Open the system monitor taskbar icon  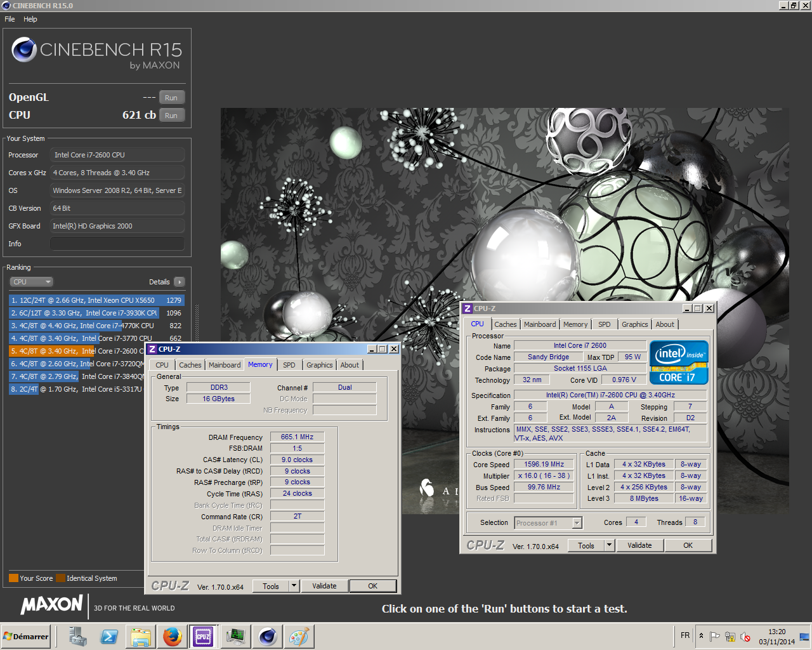tap(235, 637)
